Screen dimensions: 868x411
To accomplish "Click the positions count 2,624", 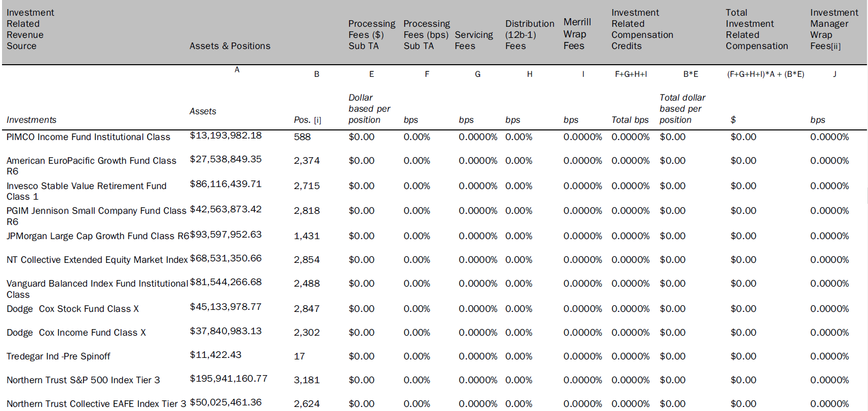I will (307, 404).
